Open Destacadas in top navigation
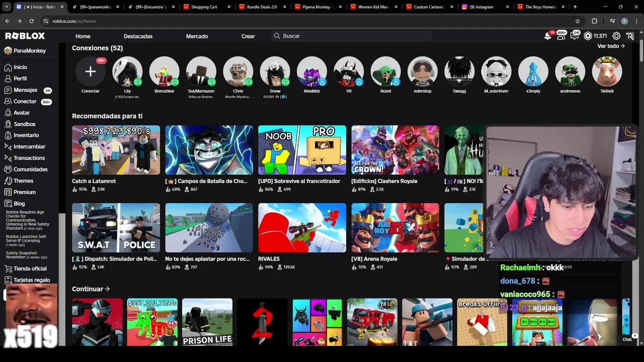 click(x=138, y=36)
